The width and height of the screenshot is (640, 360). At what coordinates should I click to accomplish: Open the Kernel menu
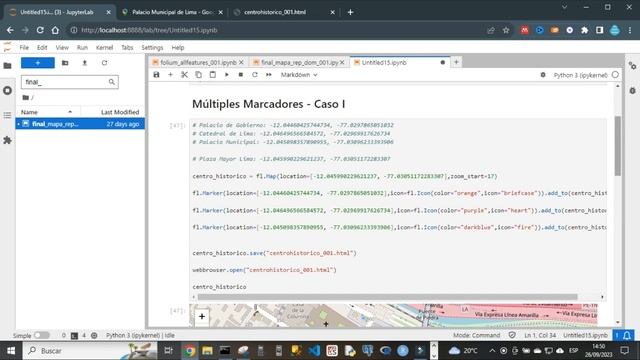(x=104, y=48)
